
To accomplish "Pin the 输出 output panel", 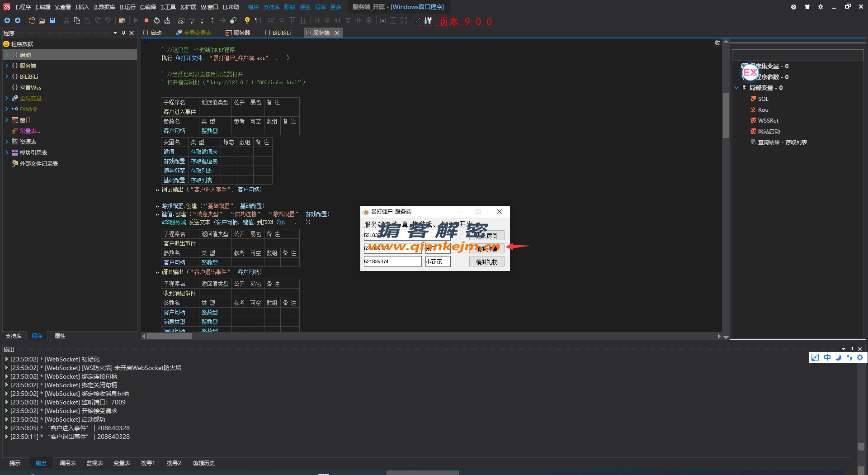I will click(x=852, y=349).
